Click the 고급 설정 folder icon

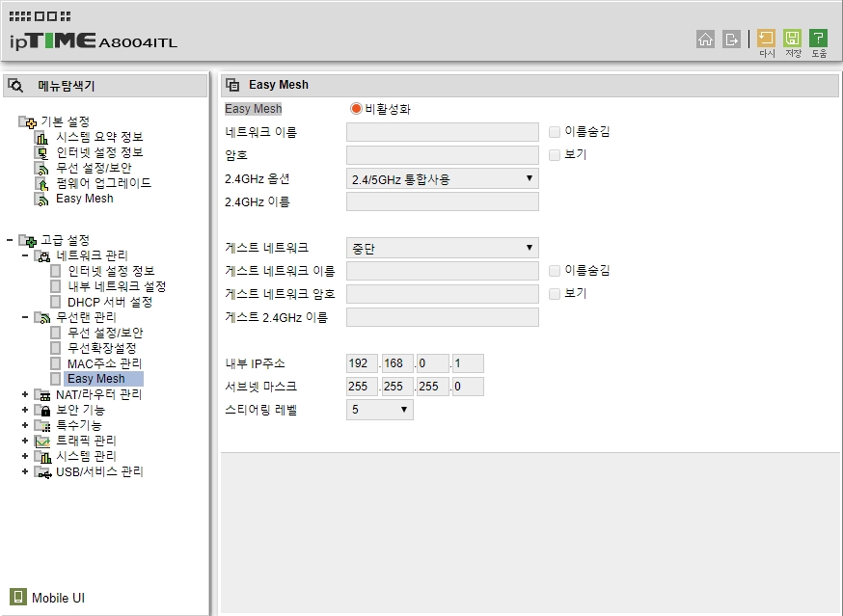point(27,240)
